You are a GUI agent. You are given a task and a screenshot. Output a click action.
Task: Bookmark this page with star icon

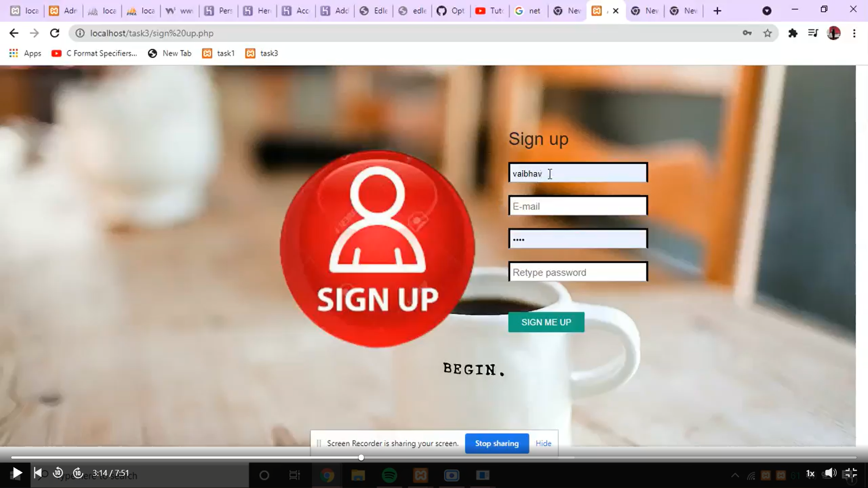pyautogui.click(x=767, y=33)
